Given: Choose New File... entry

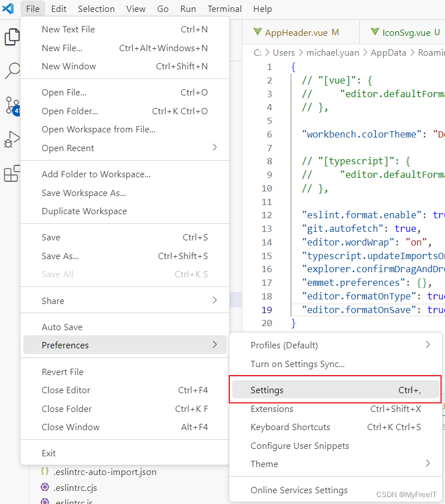Looking at the screenshot, I should pos(125,48).
